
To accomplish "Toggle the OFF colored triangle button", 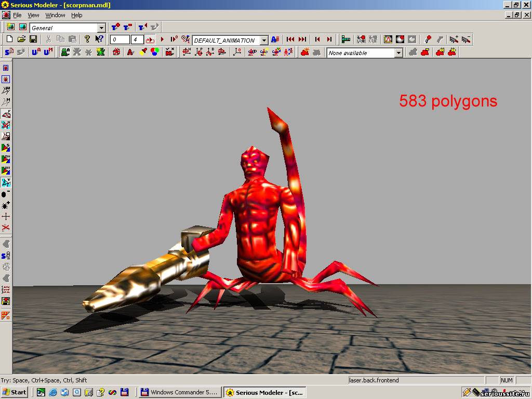I will tap(6, 170).
